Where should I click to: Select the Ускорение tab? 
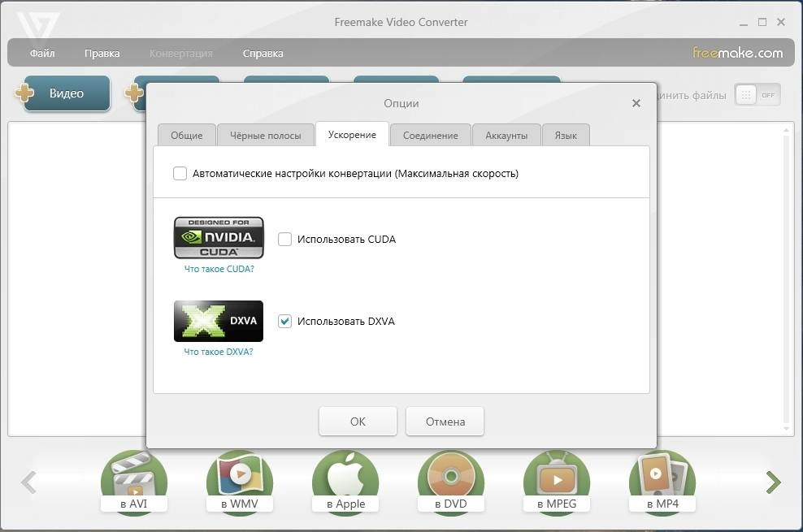[352, 135]
